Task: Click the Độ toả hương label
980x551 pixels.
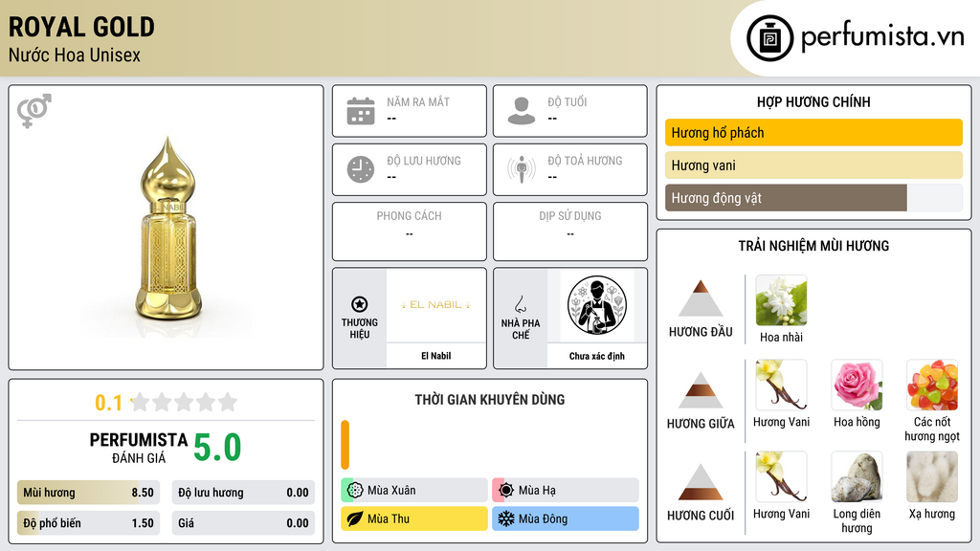Action: click(x=585, y=161)
